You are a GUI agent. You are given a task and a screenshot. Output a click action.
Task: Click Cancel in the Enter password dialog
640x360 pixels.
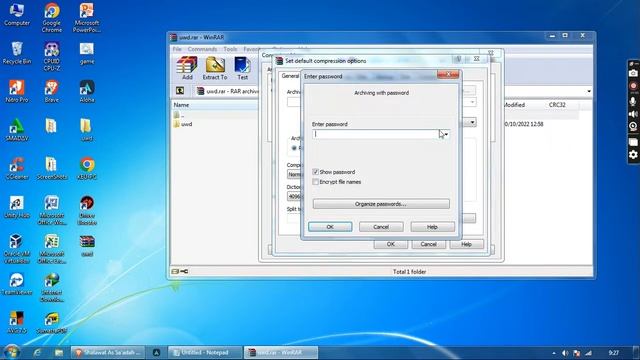click(x=381, y=227)
